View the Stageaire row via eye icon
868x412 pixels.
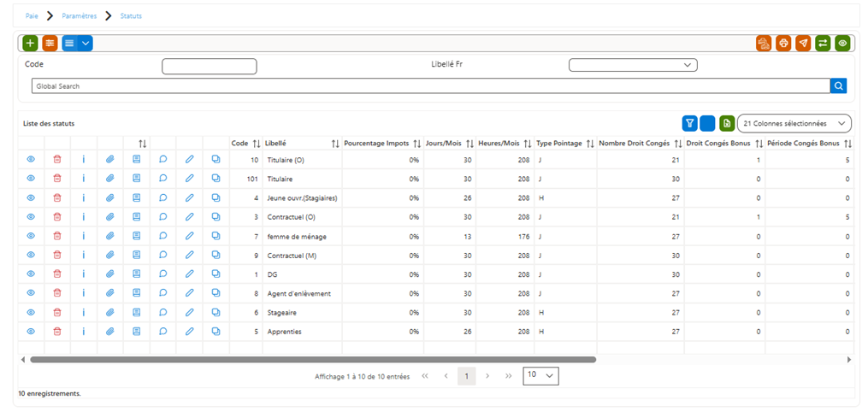coord(31,313)
